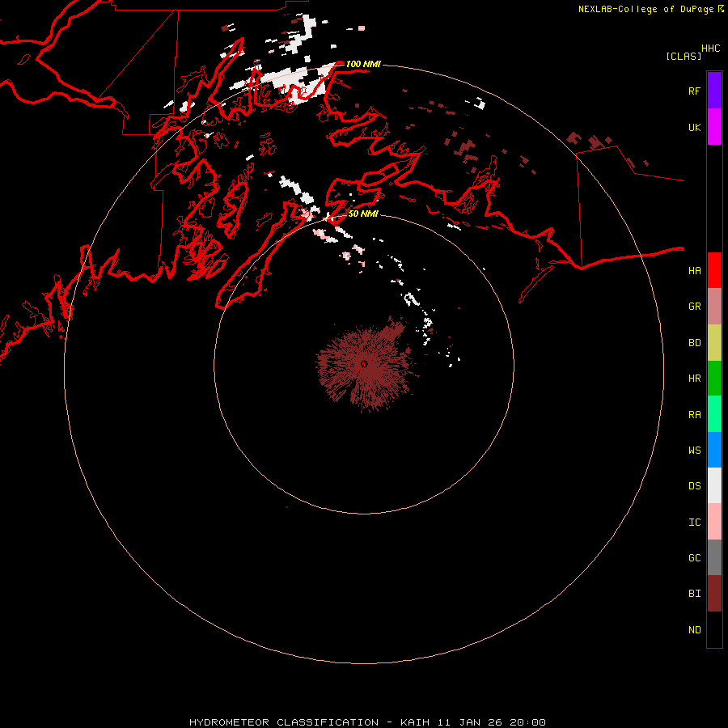This screenshot has width=728, height=728.
Task: Click the 50 NMI range ring label
Action: click(x=363, y=214)
